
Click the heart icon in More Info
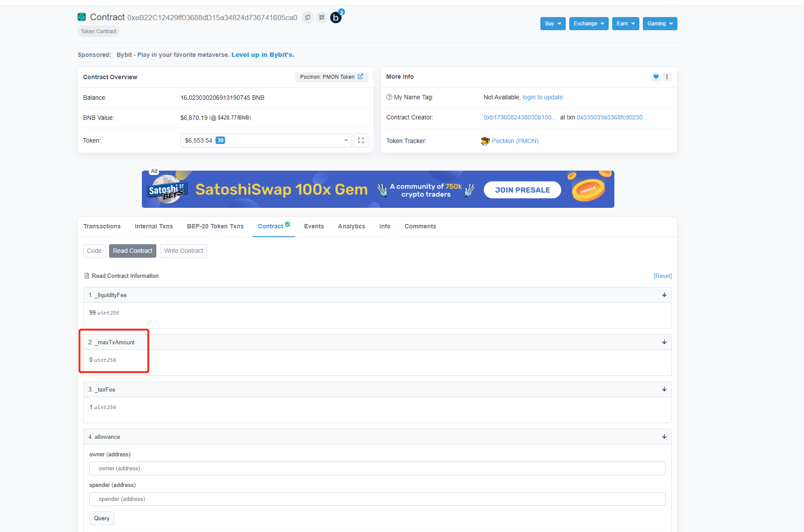pos(656,77)
